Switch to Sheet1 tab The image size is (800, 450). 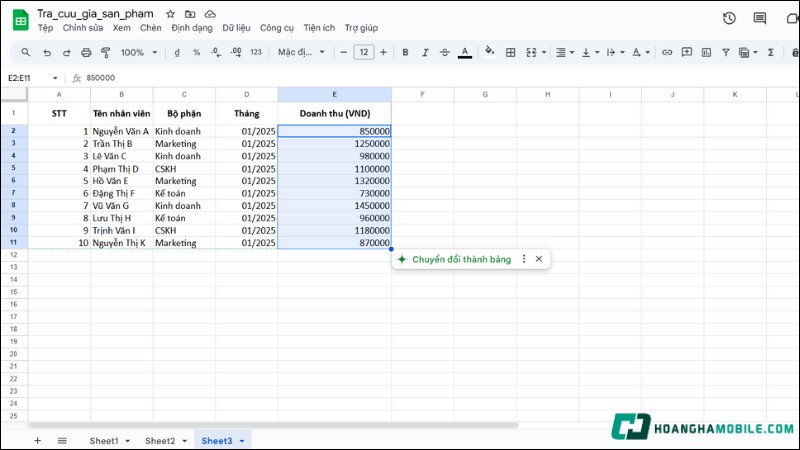[x=104, y=441]
